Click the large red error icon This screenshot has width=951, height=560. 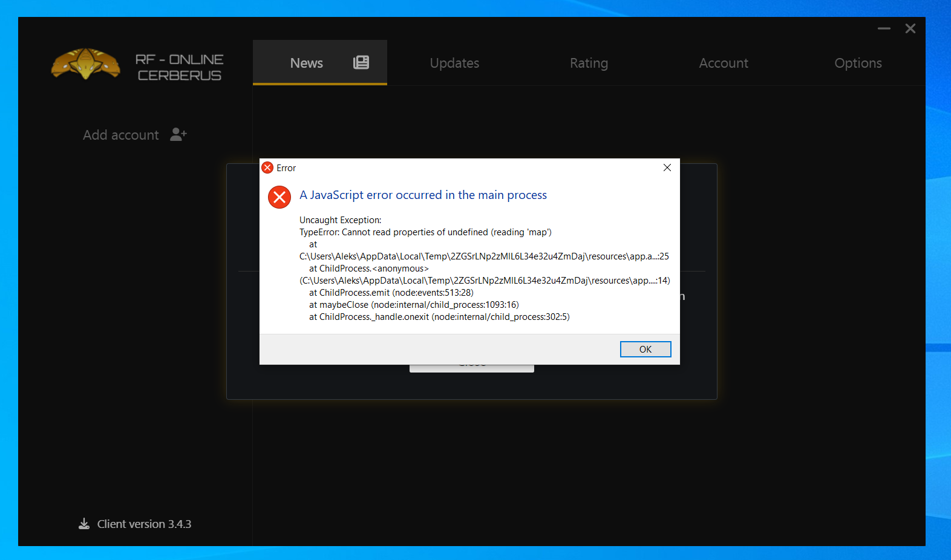point(279,197)
